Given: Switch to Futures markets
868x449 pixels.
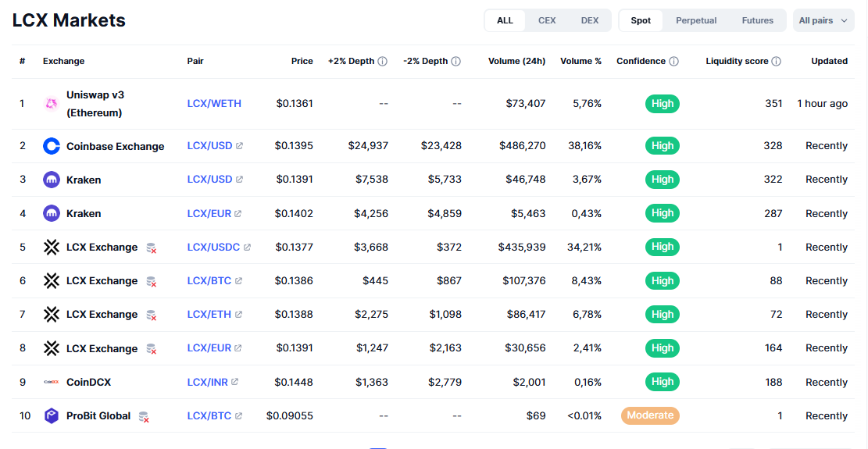Looking at the screenshot, I should pyautogui.click(x=757, y=20).
